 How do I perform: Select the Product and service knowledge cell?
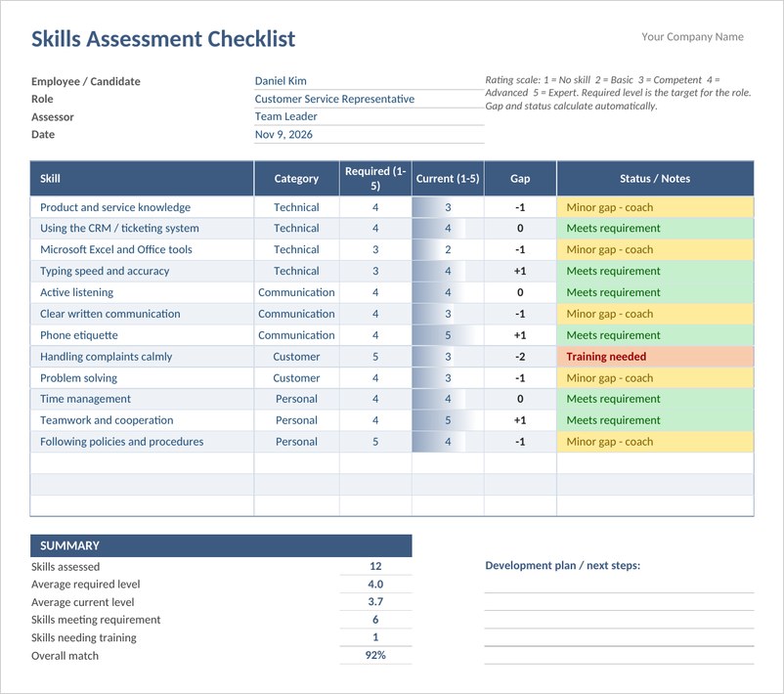point(142,207)
